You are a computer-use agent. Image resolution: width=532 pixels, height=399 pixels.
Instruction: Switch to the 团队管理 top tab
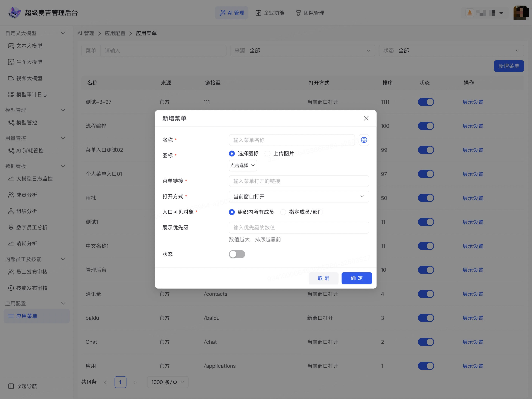(x=310, y=13)
